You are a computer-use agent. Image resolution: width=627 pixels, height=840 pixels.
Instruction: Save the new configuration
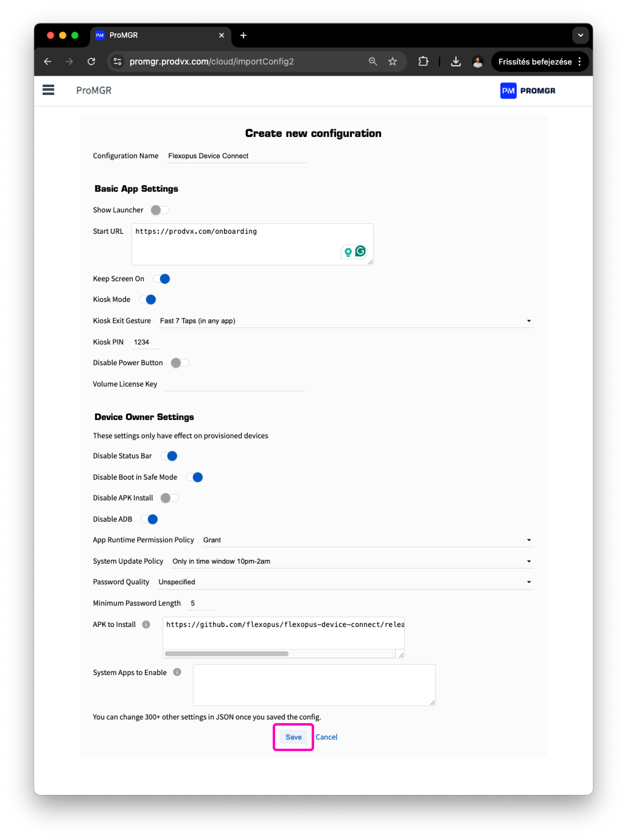tap(293, 737)
